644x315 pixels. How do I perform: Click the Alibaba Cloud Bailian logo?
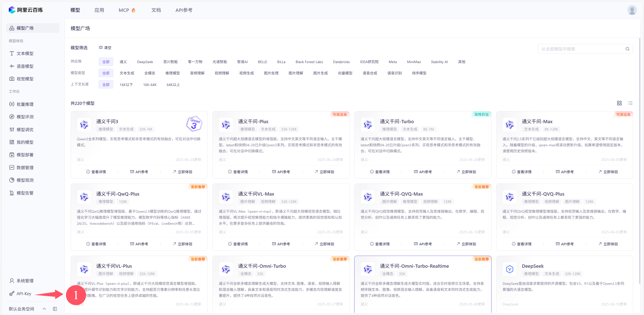[x=26, y=10]
